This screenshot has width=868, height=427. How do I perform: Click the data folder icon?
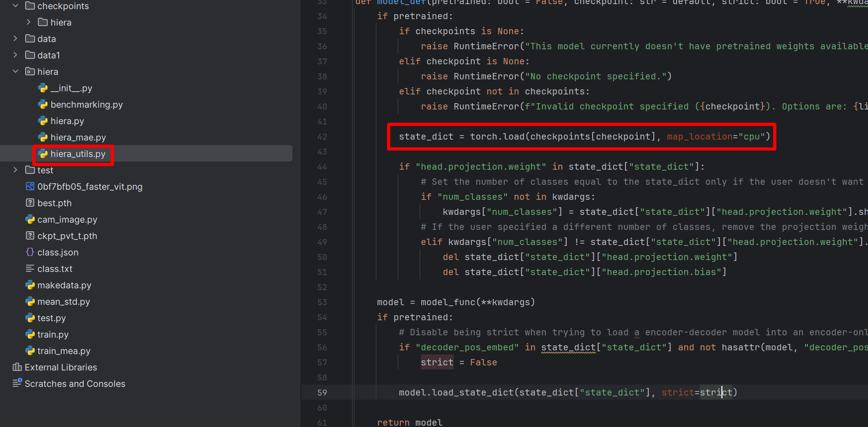tap(30, 39)
